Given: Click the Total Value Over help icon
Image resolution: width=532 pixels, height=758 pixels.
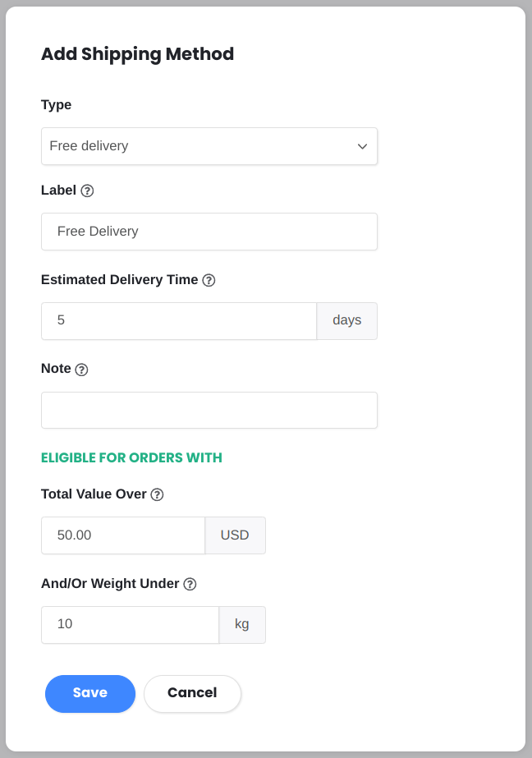Looking at the screenshot, I should coord(157,494).
